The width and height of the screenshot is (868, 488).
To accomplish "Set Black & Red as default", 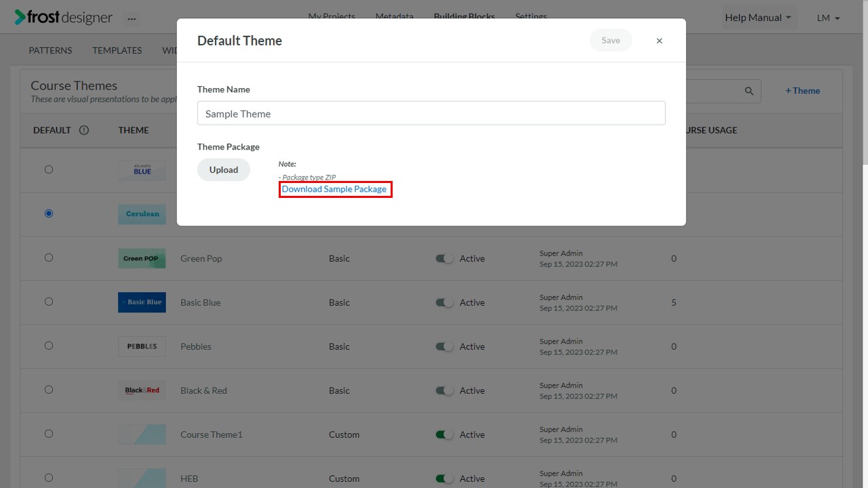I will [49, 390].
